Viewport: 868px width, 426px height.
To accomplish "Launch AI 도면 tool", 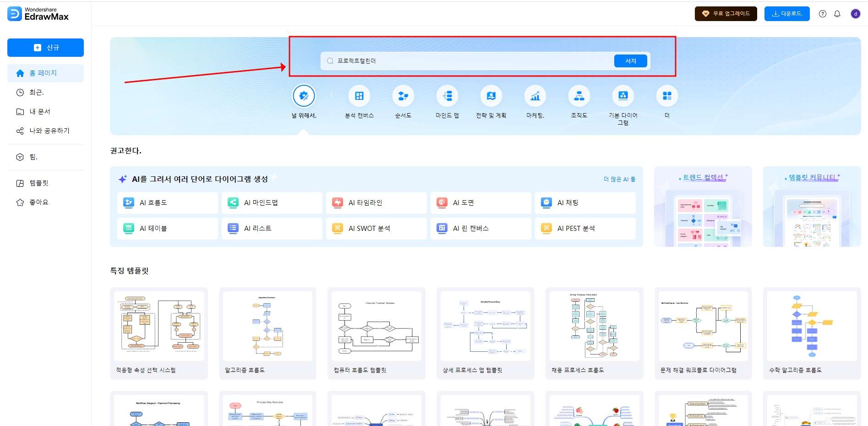I will [x=481, y=202].
